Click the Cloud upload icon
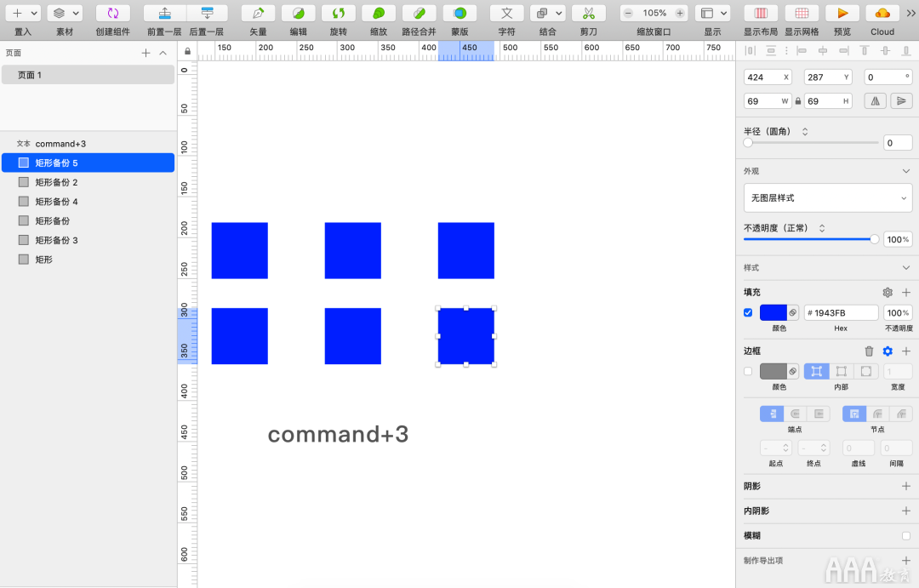This screenshot has height=588, width=919. tap(882, 13)
